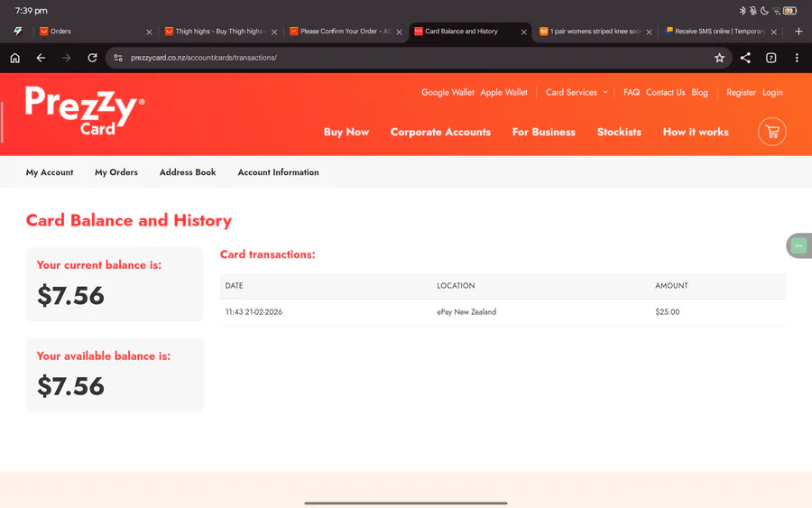Select transaction date 11:43 21-02-2026
This screenshot has height=508, width=812.
(x=254, y=312)
